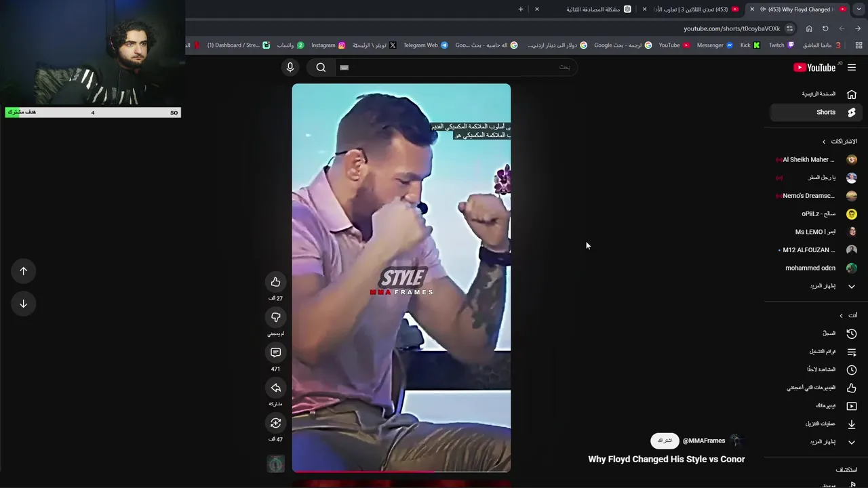Open the تويتر الرئيسية bookmark

click(x=374, y=45)
